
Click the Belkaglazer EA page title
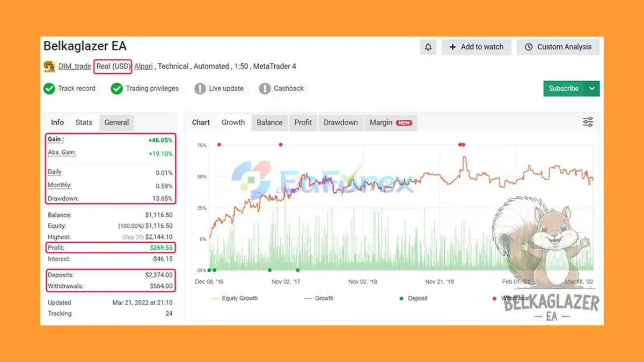[x=85, y=46]
